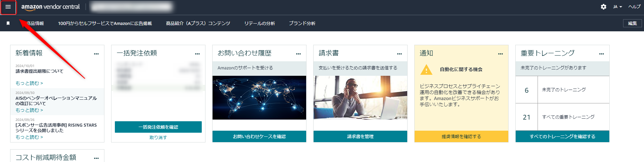Click the bookmark icon in navigation bar
Viewport: 644px width, 162px height.
[x=8, y=23]
